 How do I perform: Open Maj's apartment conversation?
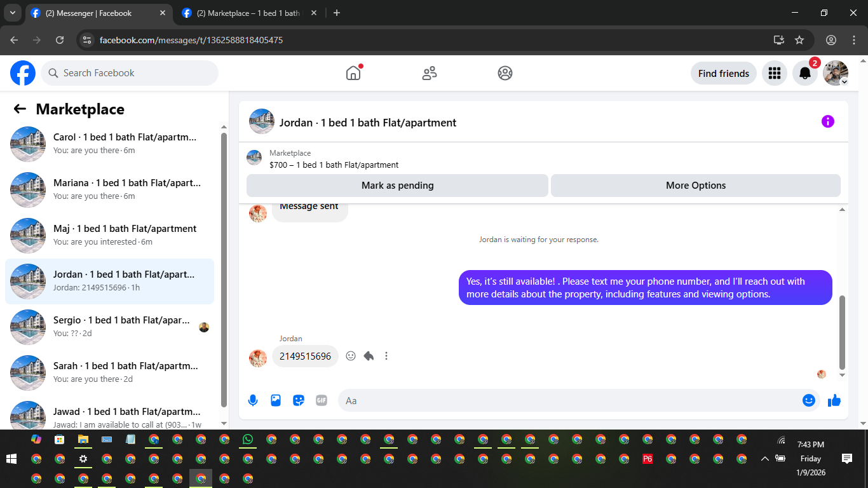click(x=109, y=235)
